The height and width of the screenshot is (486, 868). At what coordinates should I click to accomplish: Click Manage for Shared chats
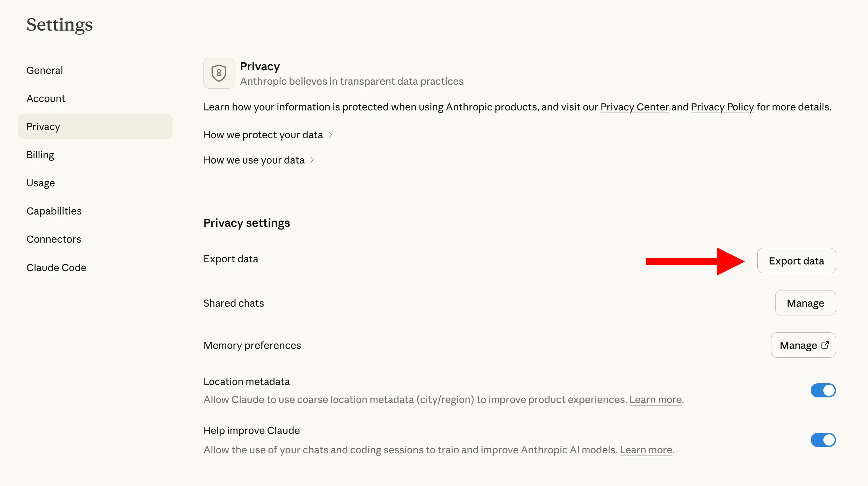[805, 303]
